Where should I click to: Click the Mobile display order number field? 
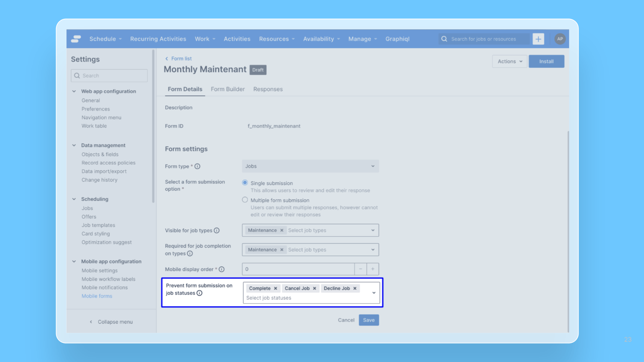coord(298,269)
